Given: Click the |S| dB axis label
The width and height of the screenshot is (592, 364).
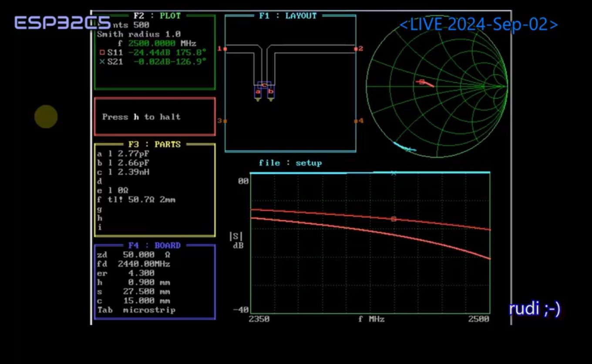Looking at the screenshot, I should click(237, 240).
